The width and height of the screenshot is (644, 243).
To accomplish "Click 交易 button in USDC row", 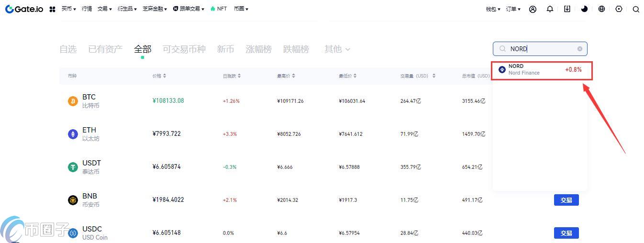I will (566, 233).
